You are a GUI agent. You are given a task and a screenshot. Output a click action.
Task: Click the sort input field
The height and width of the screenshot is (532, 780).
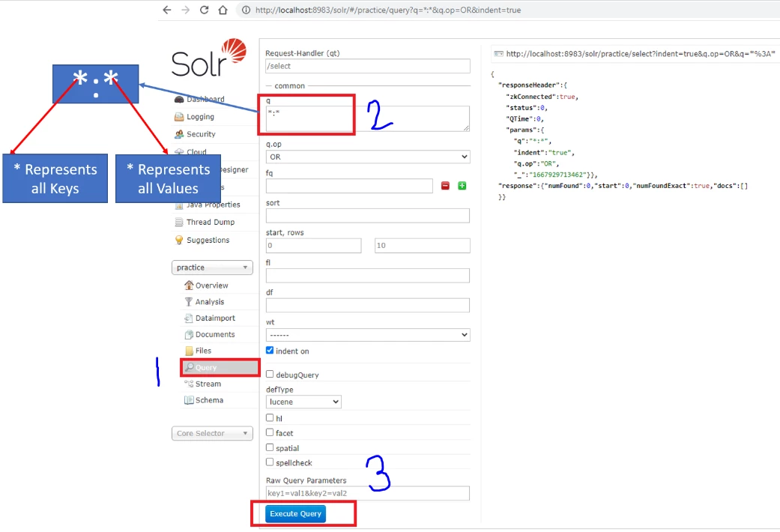tap(368, 216)
